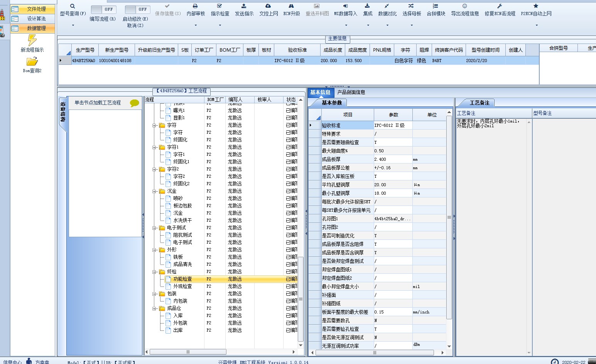Click the ECN升级 icon
596x364 pixels.
[x=291, y=6]
